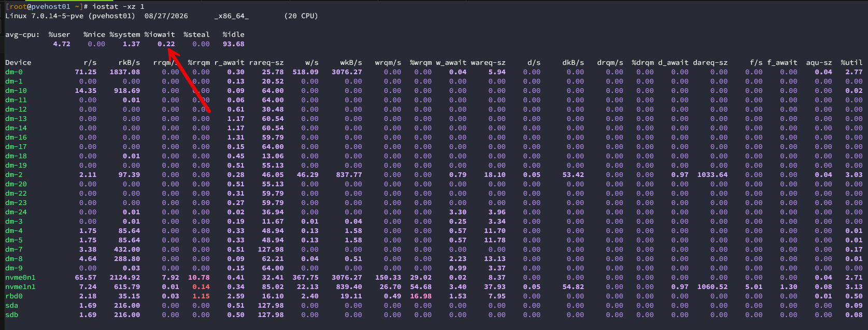Click the '(20 CPU)' text
This screenshot has width=868, height=330.
301,16
